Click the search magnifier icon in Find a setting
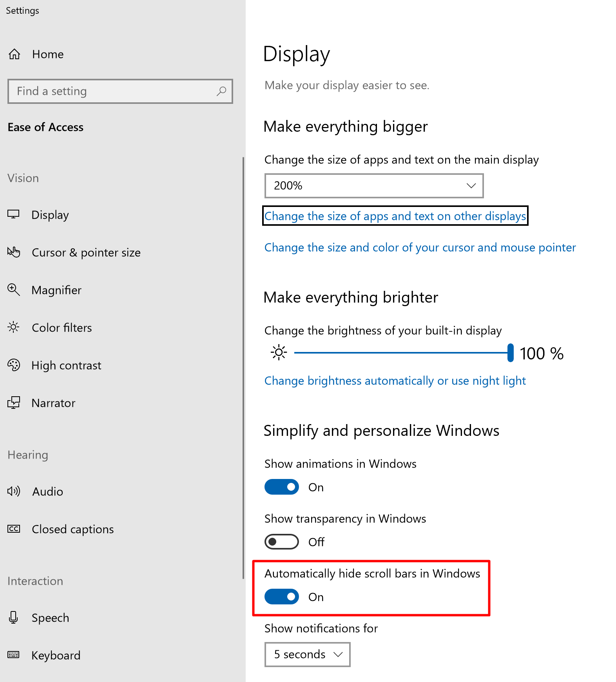 pos(221,91)
